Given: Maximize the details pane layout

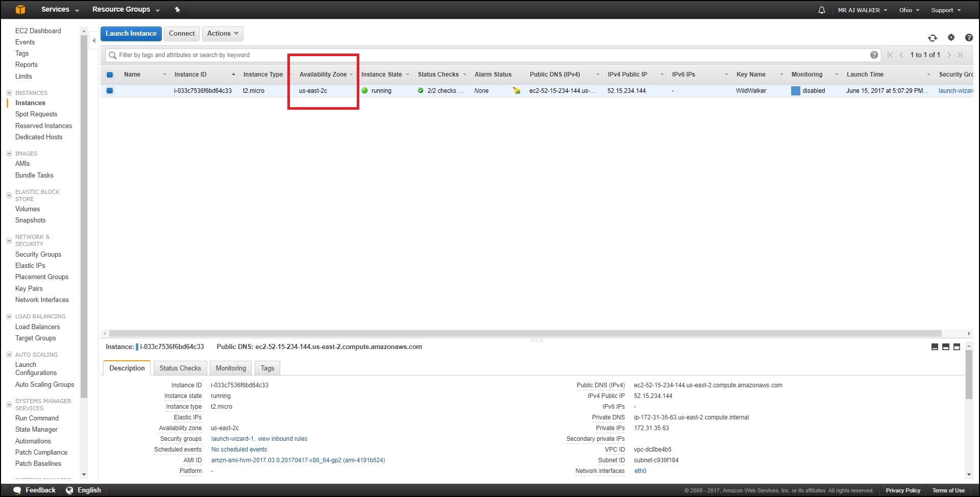Looking at the screenshot, I should click(x=957, y=347).
